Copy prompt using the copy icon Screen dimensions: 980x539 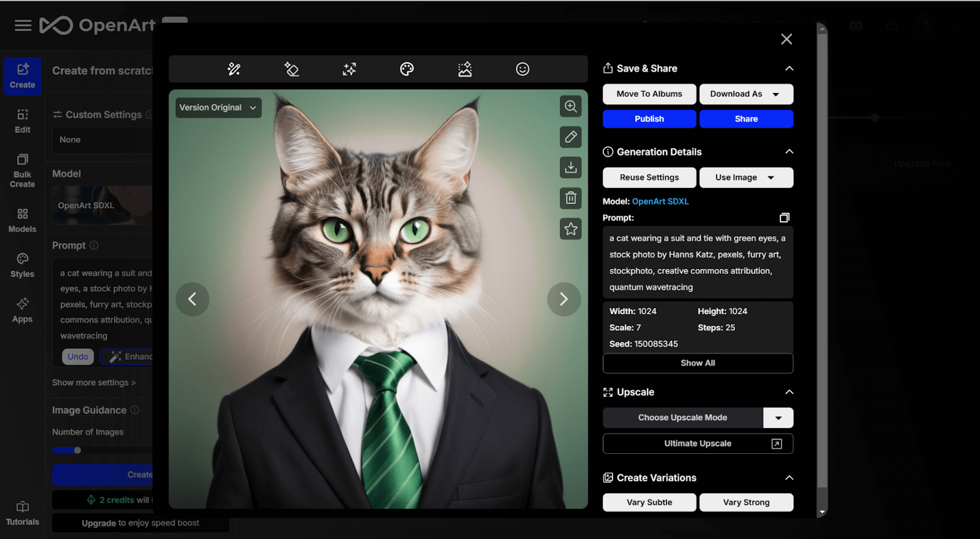[x=784, y=217]
